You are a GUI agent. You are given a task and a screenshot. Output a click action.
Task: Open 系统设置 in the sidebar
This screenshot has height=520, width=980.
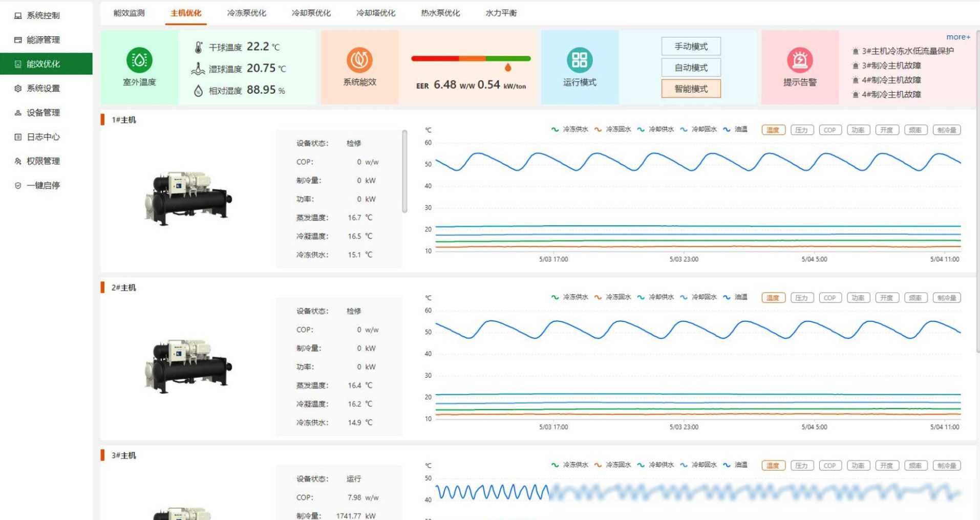coord(44,88)
